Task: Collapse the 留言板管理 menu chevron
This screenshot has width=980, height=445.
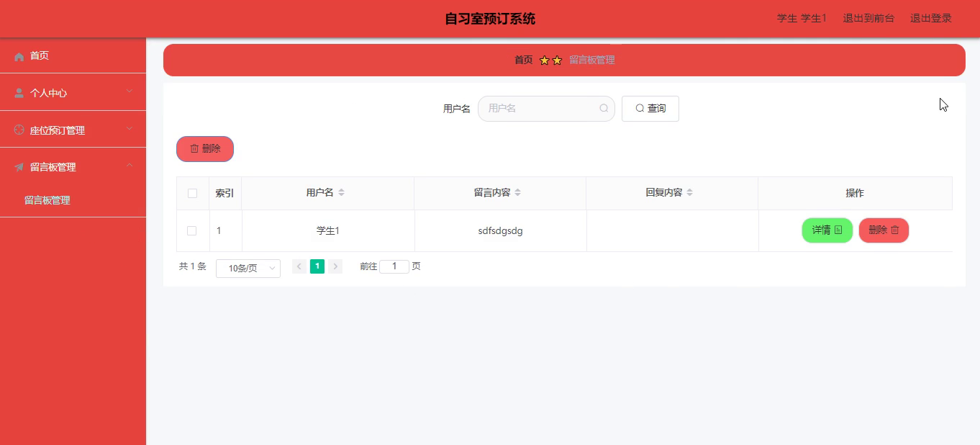Action: pyautogui.click(x=130, y=165)
